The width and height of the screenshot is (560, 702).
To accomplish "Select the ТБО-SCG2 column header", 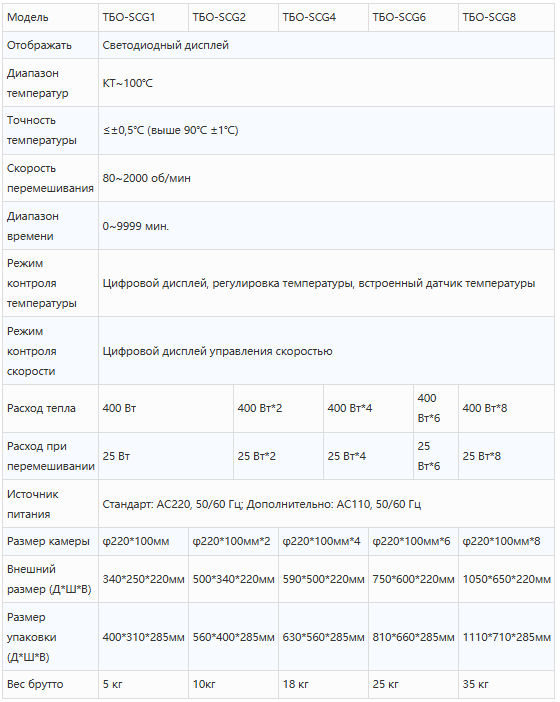I will tap(233, 17).
